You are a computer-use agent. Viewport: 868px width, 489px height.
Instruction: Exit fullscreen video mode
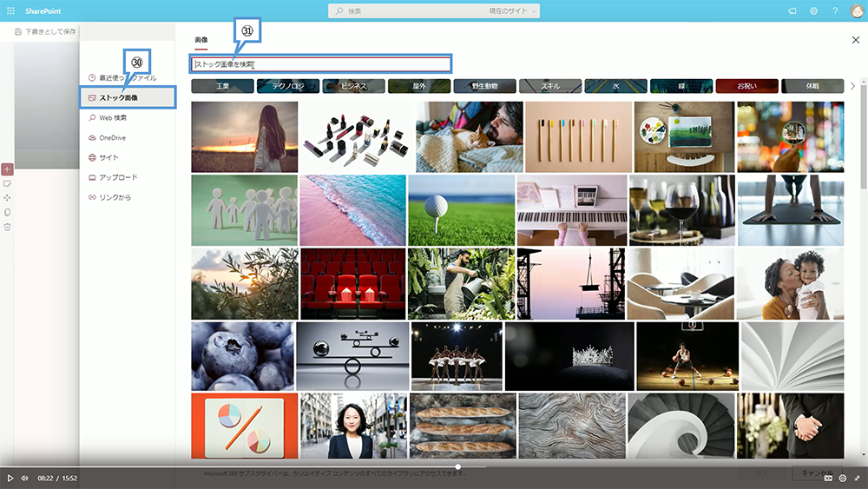[857, 478]
